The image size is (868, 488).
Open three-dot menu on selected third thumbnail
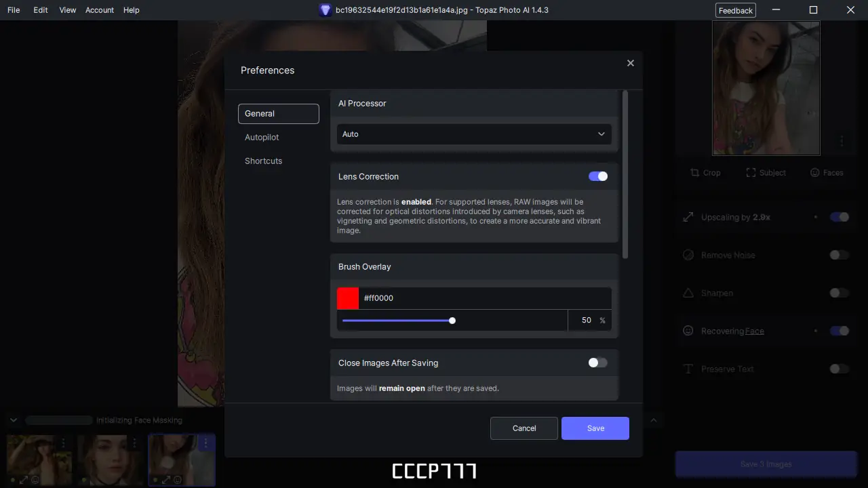tap(205, 443)
